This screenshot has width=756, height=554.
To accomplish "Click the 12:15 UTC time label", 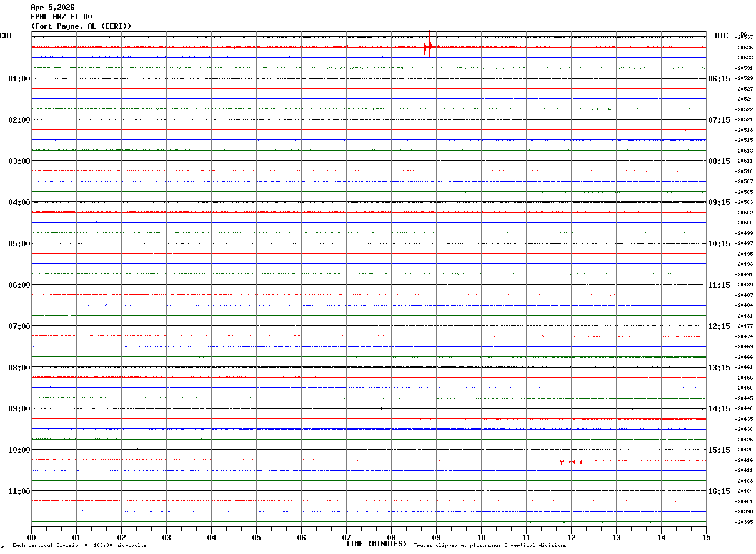I will click(x=720, y=326).
